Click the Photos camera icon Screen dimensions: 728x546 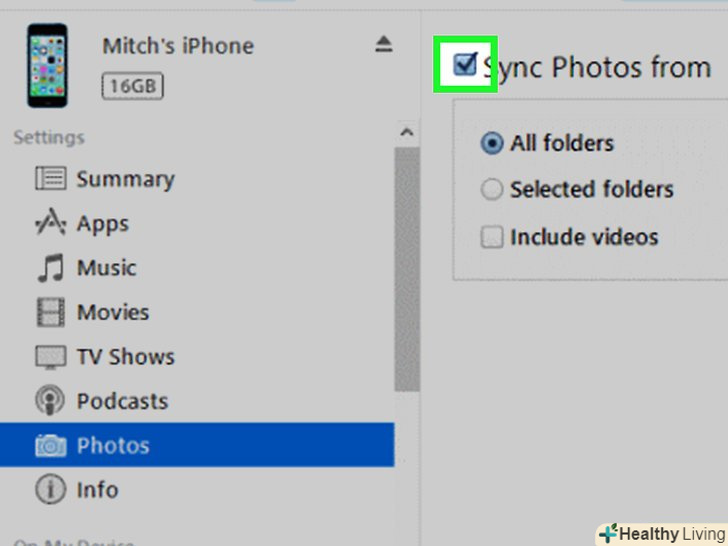[x=51, y=445]
